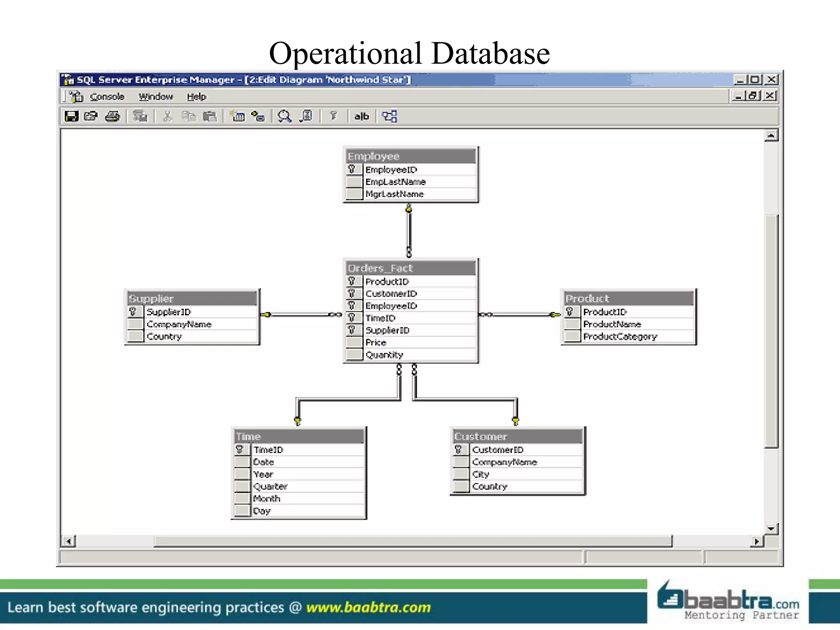Click the horizontal scrollbar left arrow

68,541
